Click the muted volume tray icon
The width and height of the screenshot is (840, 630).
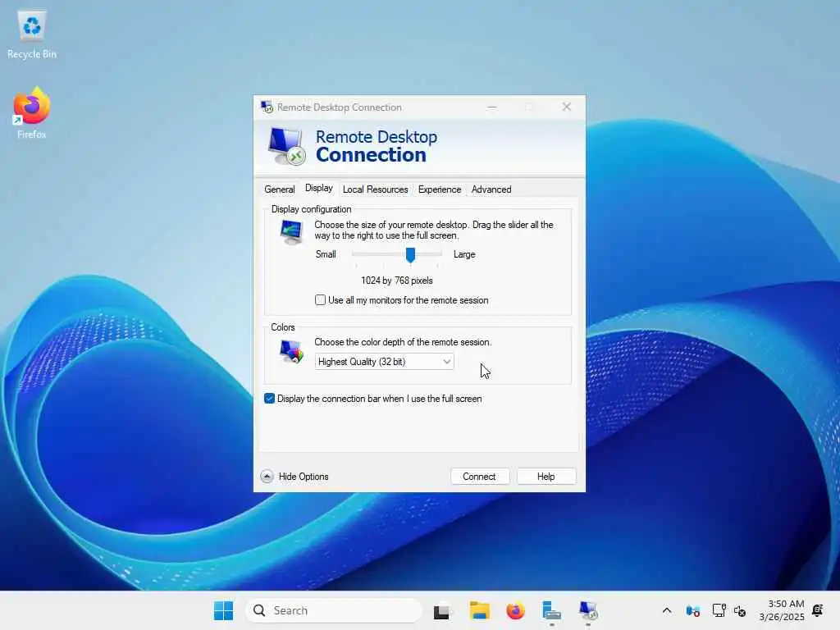coord(740,610)
